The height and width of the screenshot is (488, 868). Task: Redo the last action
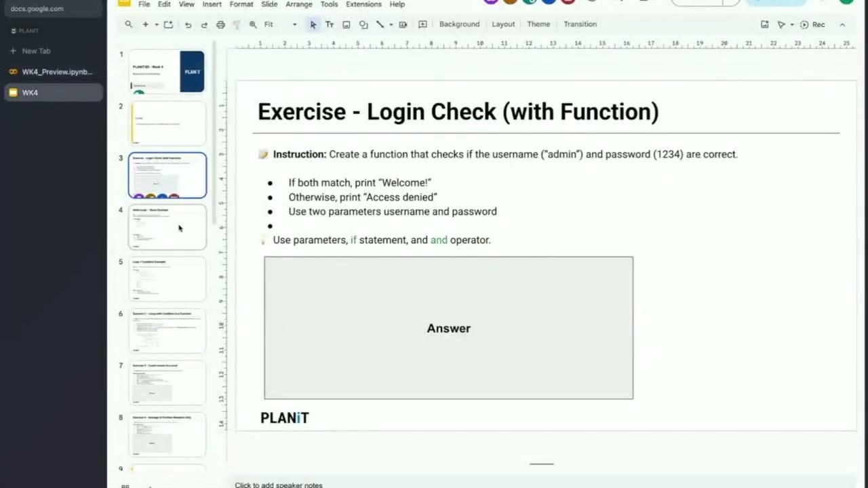click(204, 24)
